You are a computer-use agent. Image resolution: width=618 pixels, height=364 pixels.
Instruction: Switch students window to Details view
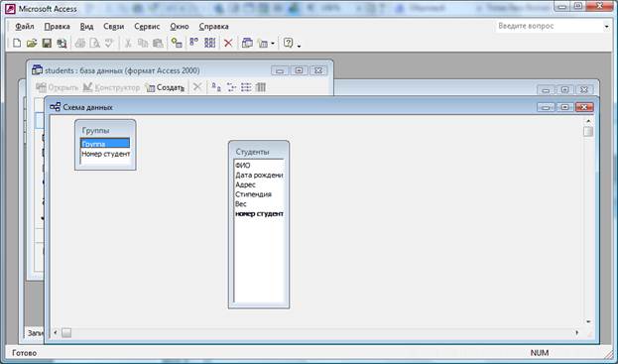point(261,87)
